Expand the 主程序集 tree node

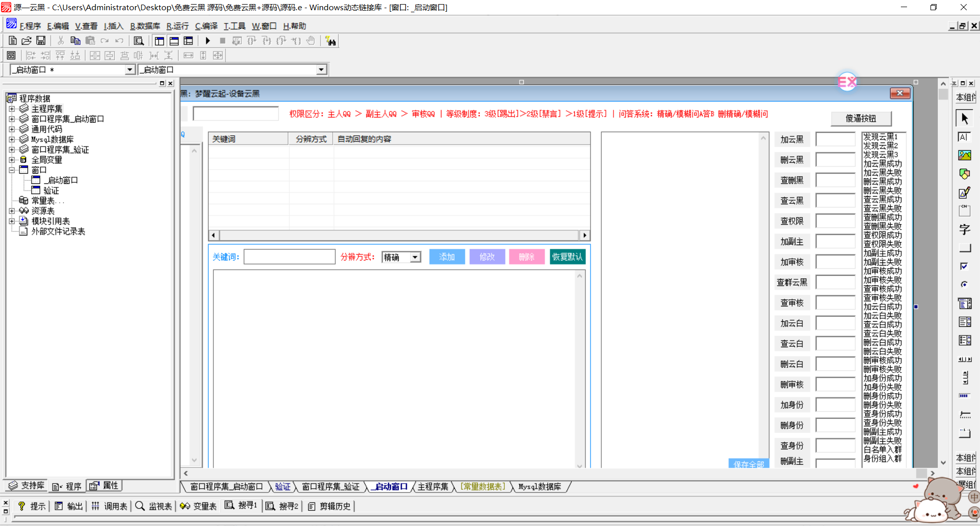pos(12,109)
